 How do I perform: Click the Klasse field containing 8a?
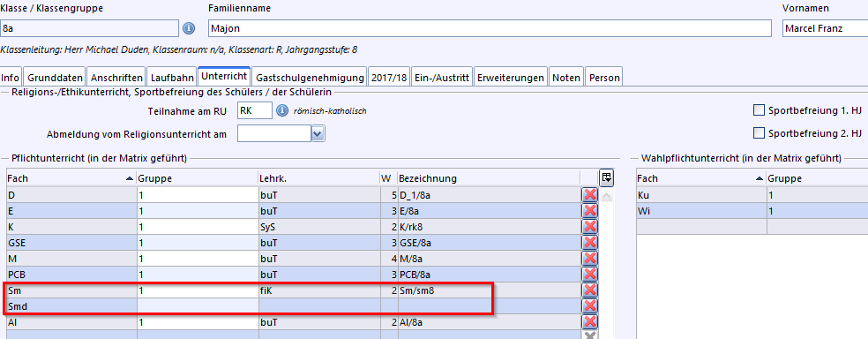pos(90,28)
